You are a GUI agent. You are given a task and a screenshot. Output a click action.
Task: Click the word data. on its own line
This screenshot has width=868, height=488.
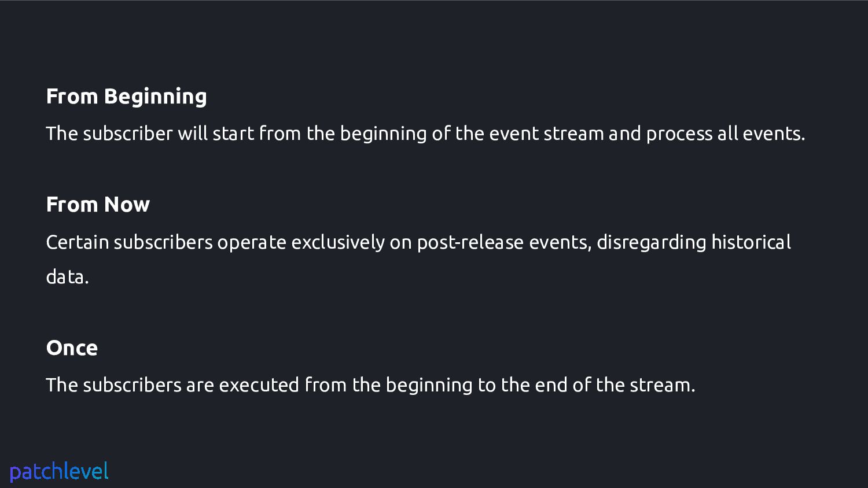(x=67, y=277)
